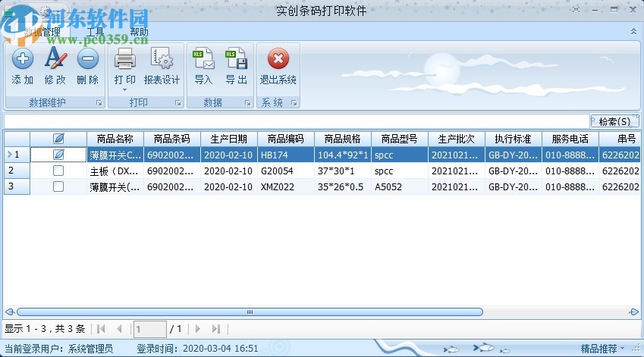Go to last page in pager
Viewport: 644px width, 357px height.
coord(216,329)
